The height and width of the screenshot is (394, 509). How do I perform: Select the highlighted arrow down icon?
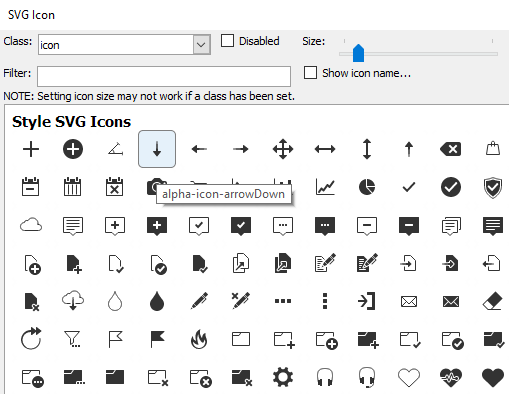pos(157,149)
